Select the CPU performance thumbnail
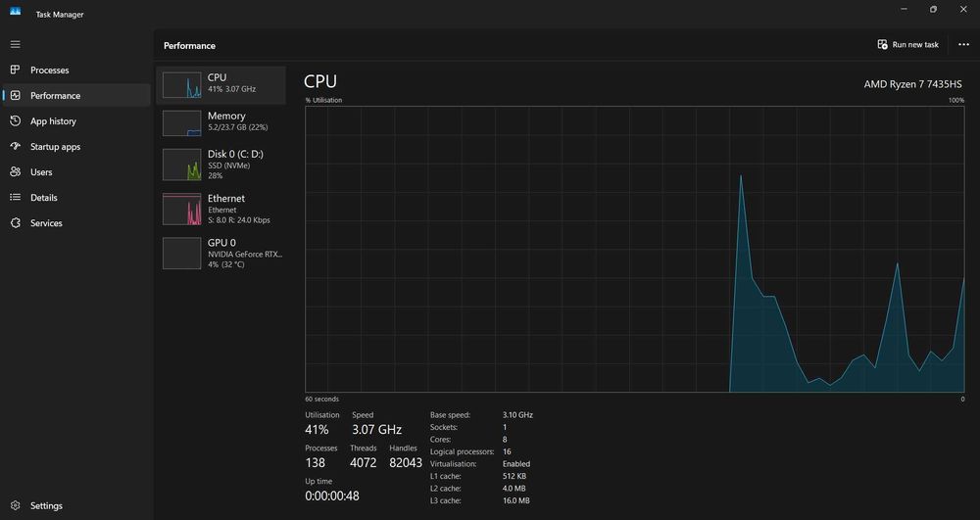 click(x=182, y=85)
